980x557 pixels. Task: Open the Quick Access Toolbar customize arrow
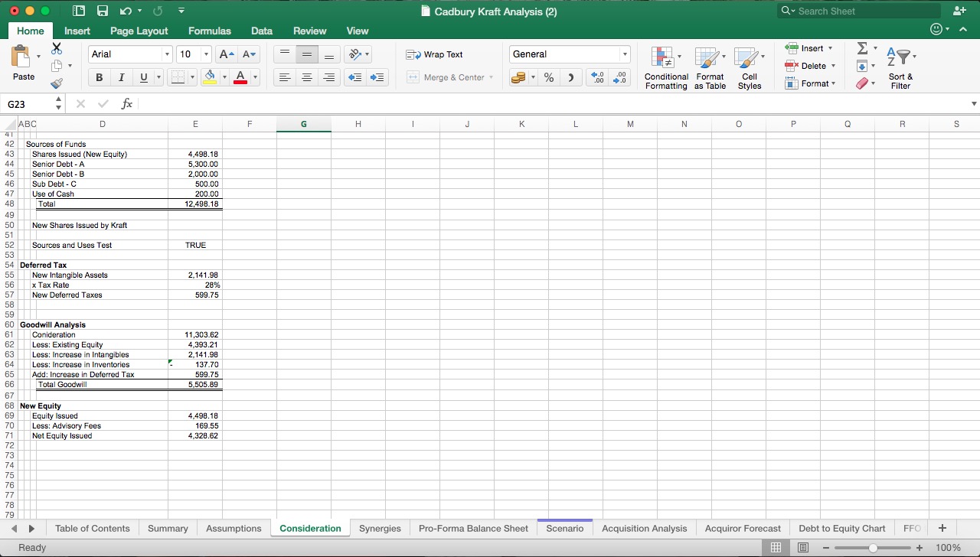pos(181,11)
